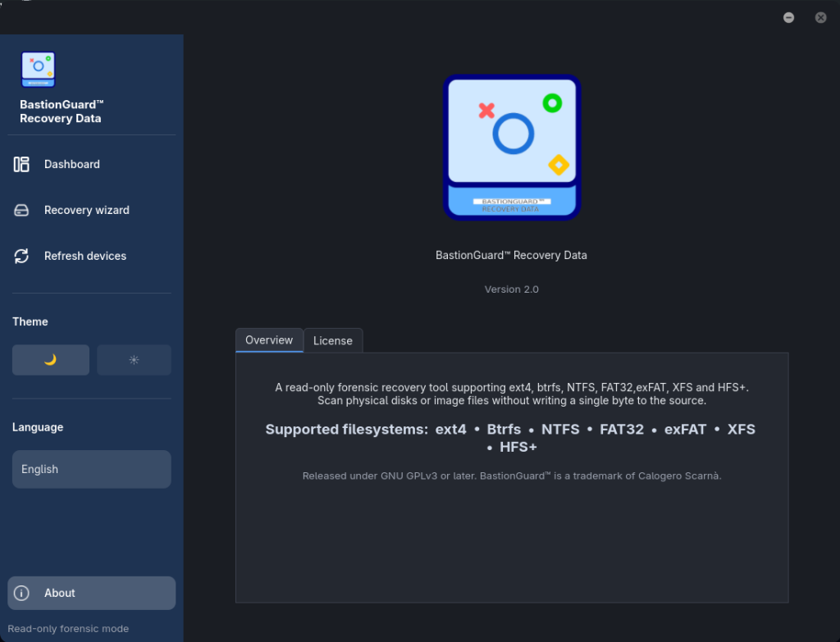This screenshot has width=840, height=642.
Task: Click the 'Language' section label
Action: pyautogui.click(x=38, y=427)
